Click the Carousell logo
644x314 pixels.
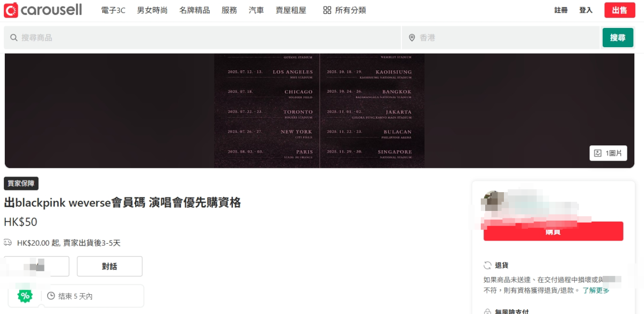click(x=43, y=10)
